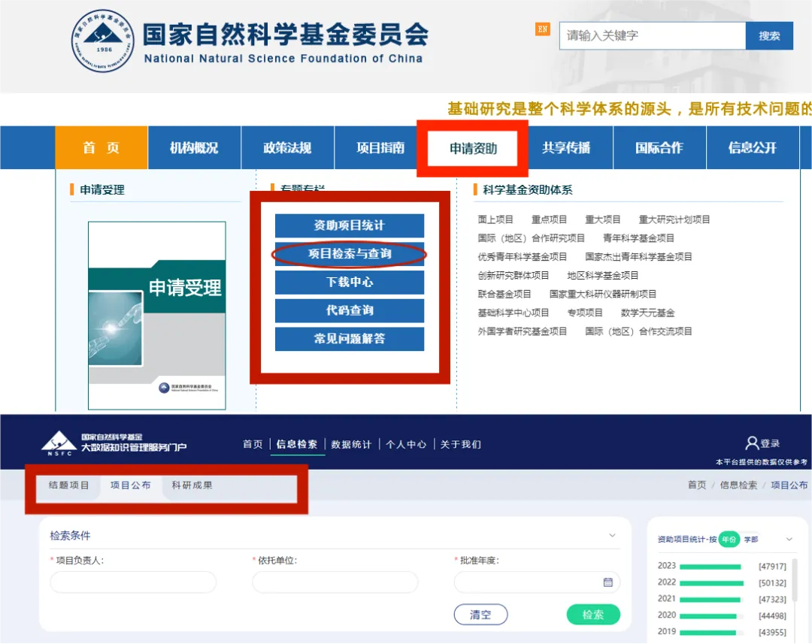
Task: Open the 国家重大科研仪器研制项目 link
Action: pyautogui.click(x=603, y=294)
